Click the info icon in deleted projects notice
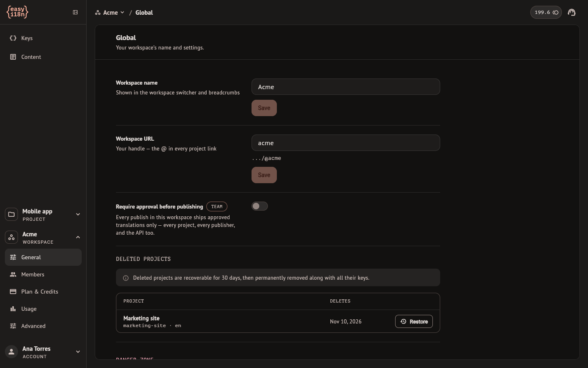The image size is (588, 368). [x=126, y=278]
